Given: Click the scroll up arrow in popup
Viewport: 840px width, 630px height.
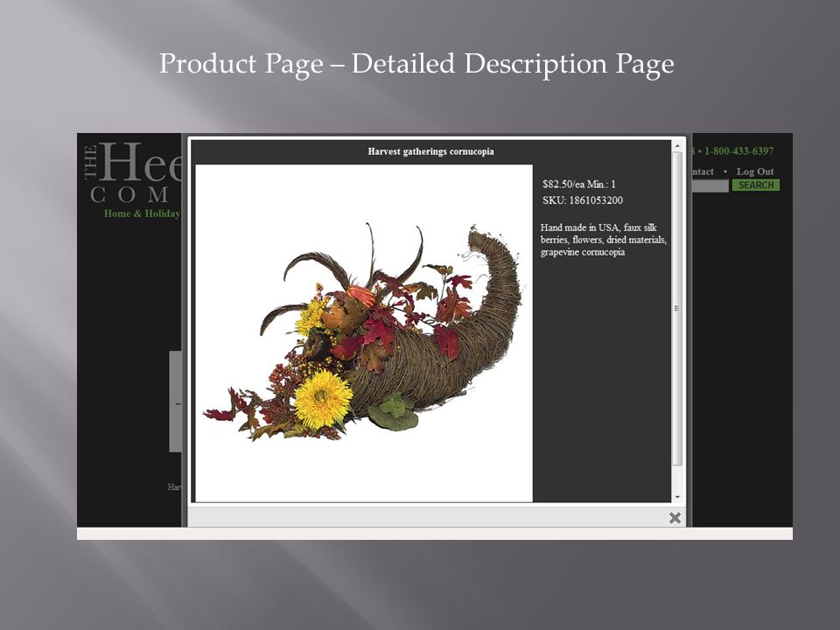Looking at the screenshot, I should click(x=677, y=146).
